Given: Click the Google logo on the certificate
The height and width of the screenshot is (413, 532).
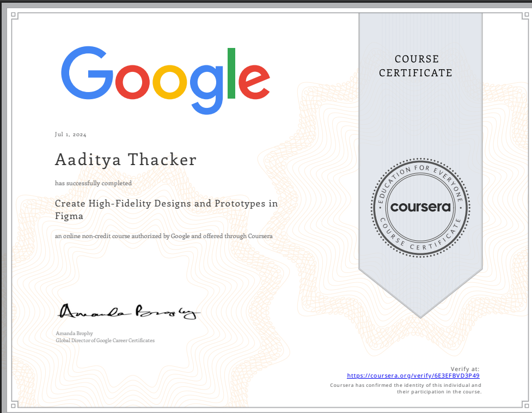Looking at the screenshot, I should [x=166, y=80].
